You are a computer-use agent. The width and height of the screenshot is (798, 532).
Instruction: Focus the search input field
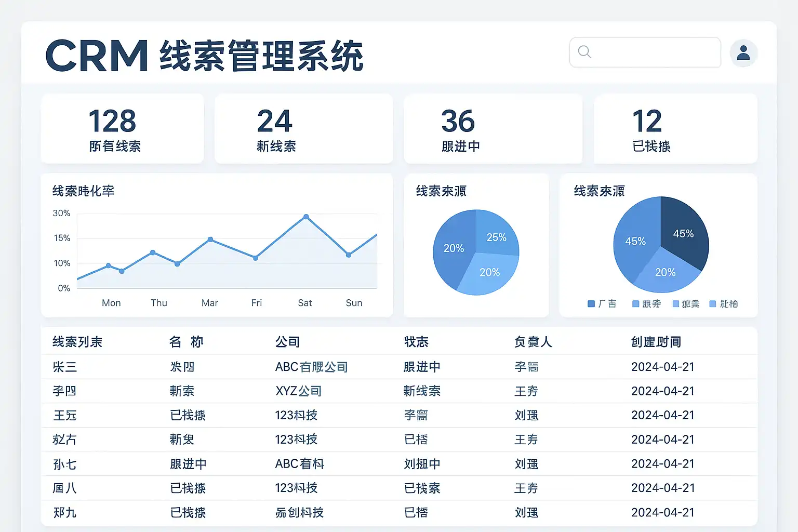click(x=655, y=52)
